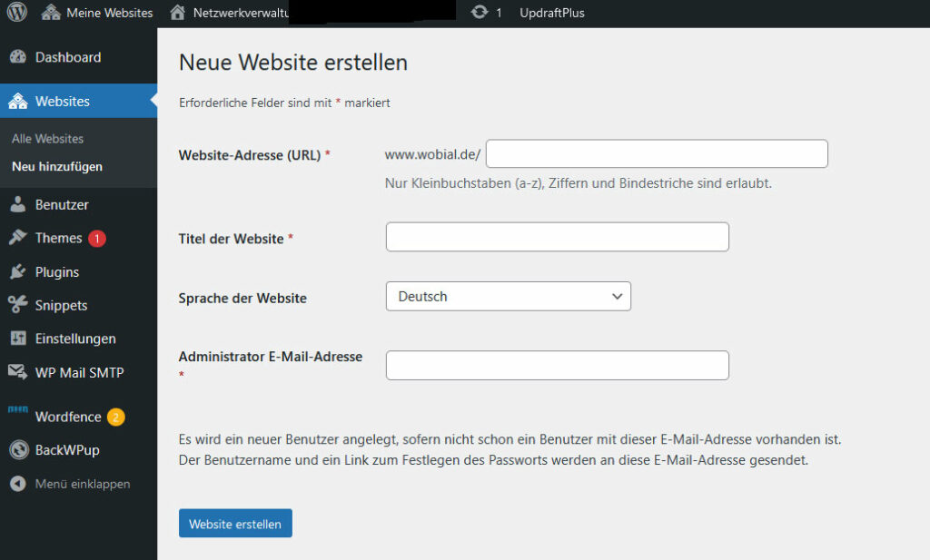The image size is (930, 560).
Task: Focus the Administrator E-Mail-Adresse input field
Action: pos(557,365)
